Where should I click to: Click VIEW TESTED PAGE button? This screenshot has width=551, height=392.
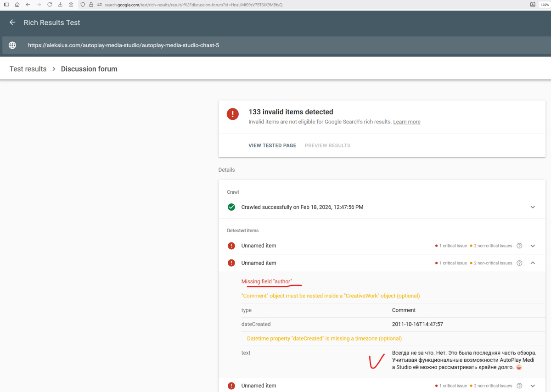[x=272, y=146]
